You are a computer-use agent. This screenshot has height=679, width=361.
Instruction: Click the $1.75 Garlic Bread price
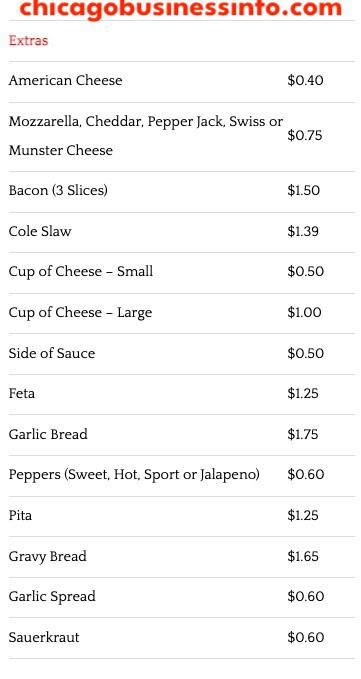tap(303, 434)
